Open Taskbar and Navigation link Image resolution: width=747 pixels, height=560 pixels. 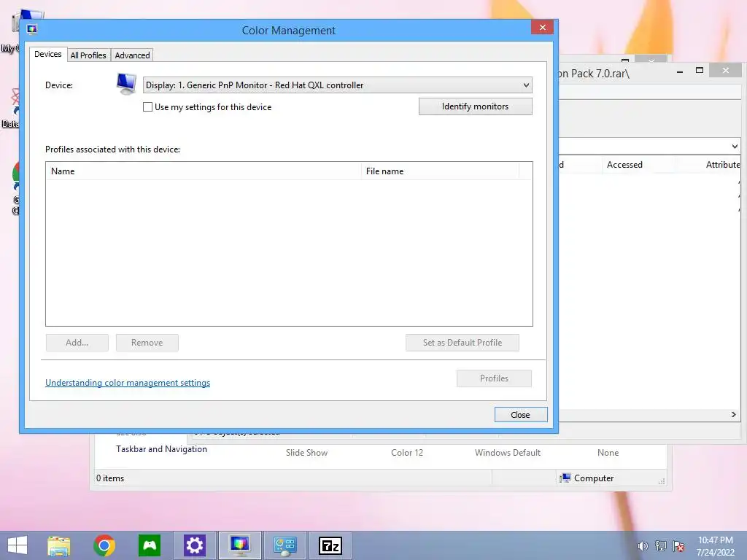[x=161, y=449]
